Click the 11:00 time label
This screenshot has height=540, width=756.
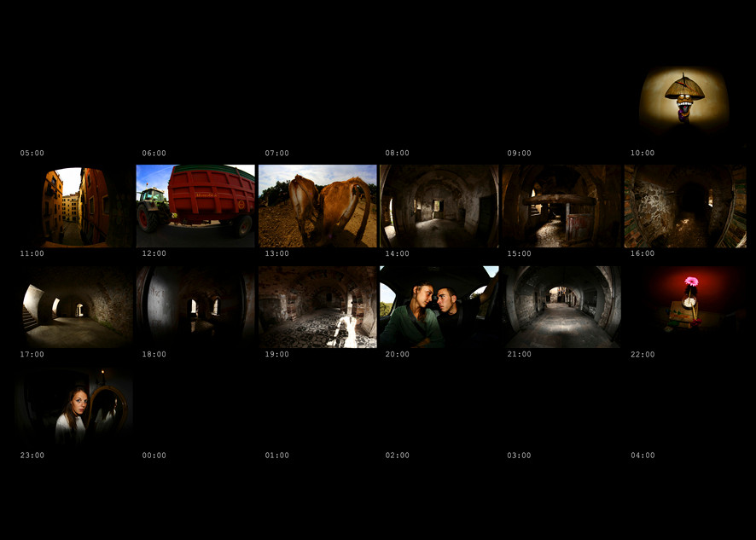click(x=32, y=253)
